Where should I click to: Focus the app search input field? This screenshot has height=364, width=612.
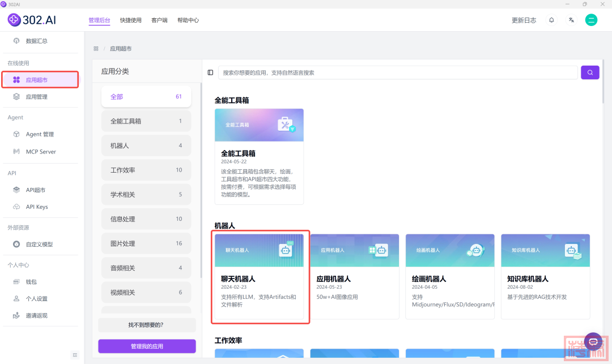pos(398,72)
